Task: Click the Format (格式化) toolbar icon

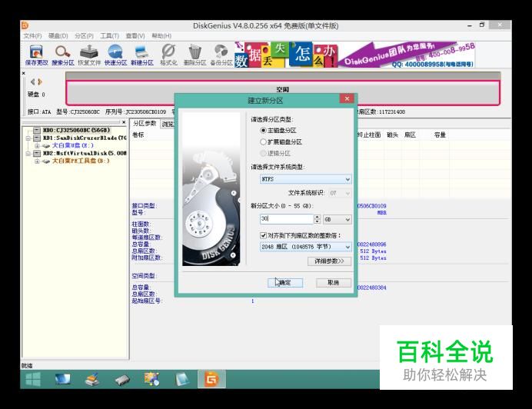Action: (x=168, y=55)
